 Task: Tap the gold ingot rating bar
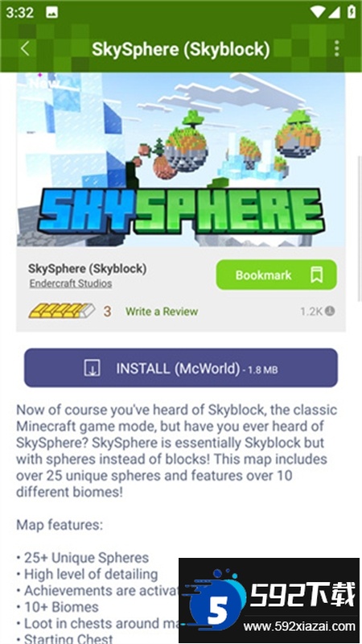62,311
